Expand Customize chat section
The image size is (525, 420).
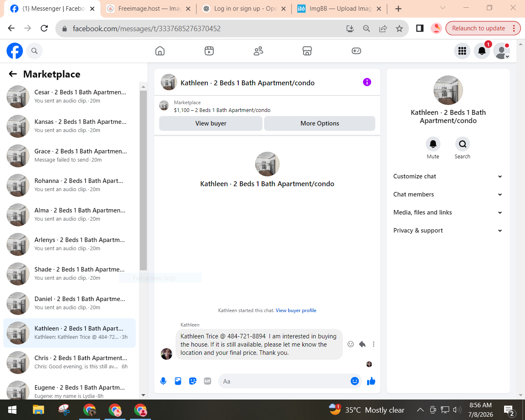[448, 176]
